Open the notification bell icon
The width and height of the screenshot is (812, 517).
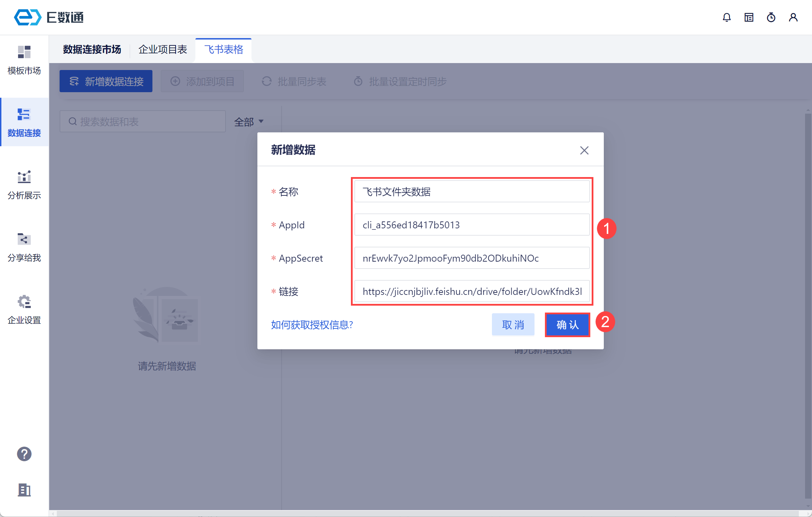pos(726,17)
